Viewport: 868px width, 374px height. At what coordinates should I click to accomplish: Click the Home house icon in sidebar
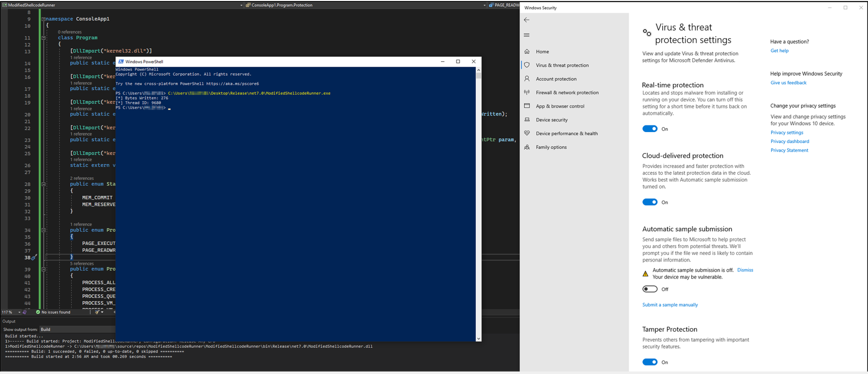[527, 51]
